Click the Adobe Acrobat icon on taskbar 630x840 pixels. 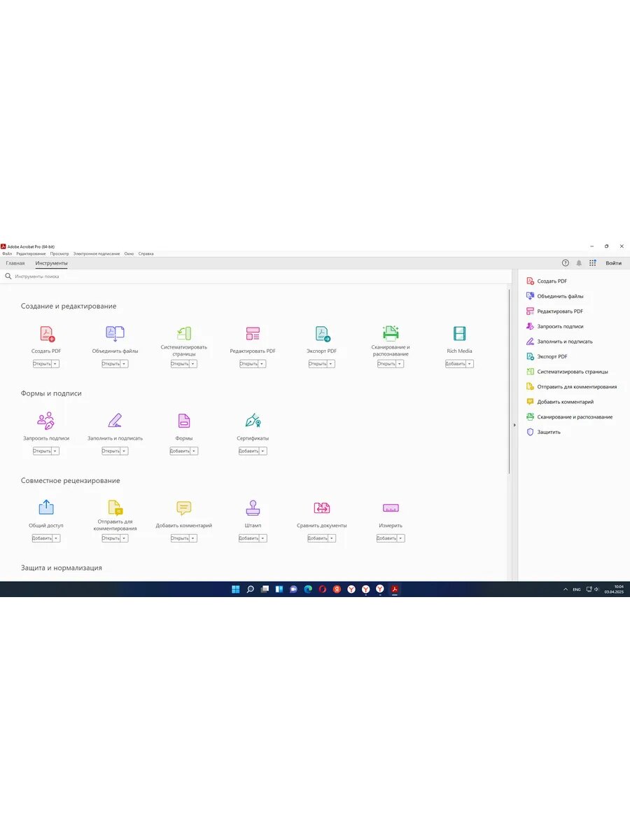point(395,589)
